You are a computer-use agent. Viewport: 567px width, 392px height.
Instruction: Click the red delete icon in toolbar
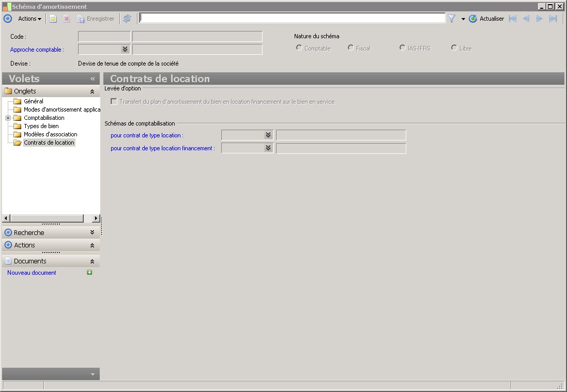(x=67, y=19)
